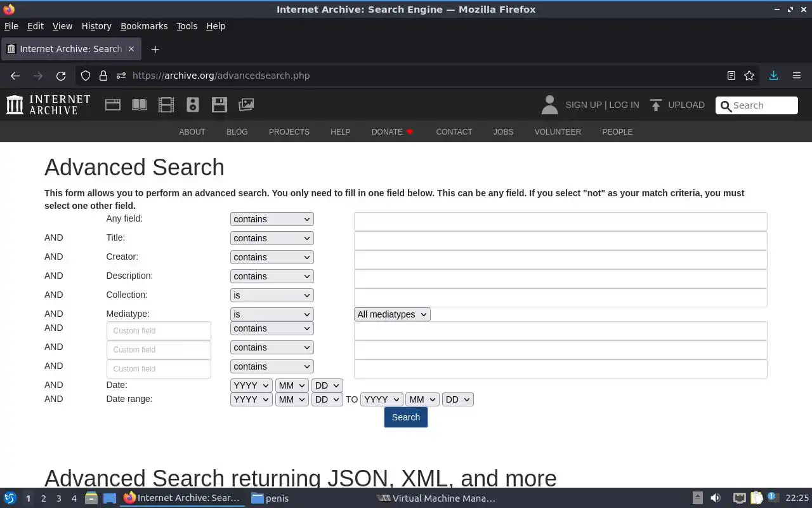Open the Firefox hamburger menu

pyautogui.click(x=797, y=76)
